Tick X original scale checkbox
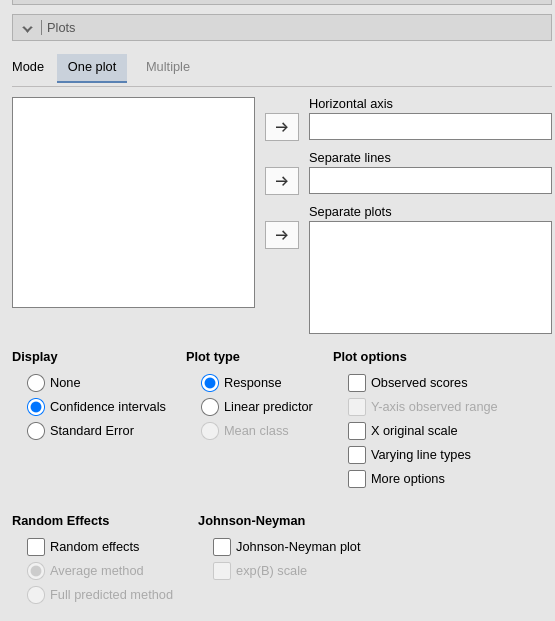Image resolution: width=555 pixels, height=621 pixels. click(357, 431)
